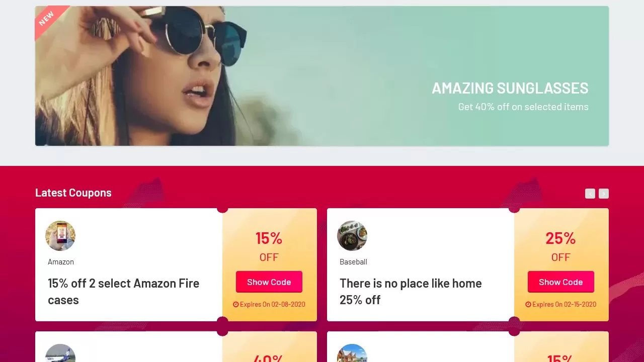The image size is (644, 362).
Task: Click the 15% OFF discount label
Action: click(x=269, y=246)
